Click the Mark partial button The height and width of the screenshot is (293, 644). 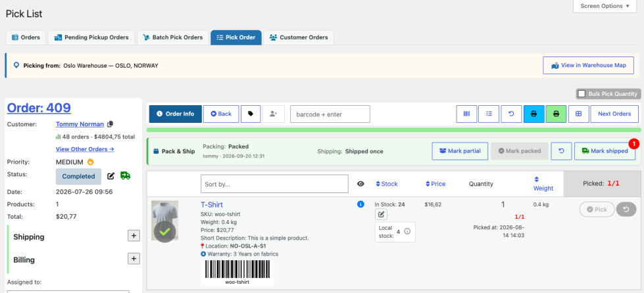[460, 151]
